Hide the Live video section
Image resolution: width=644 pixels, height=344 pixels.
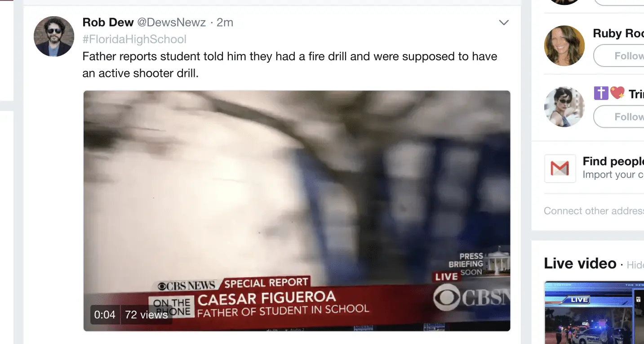click(635, 265)
